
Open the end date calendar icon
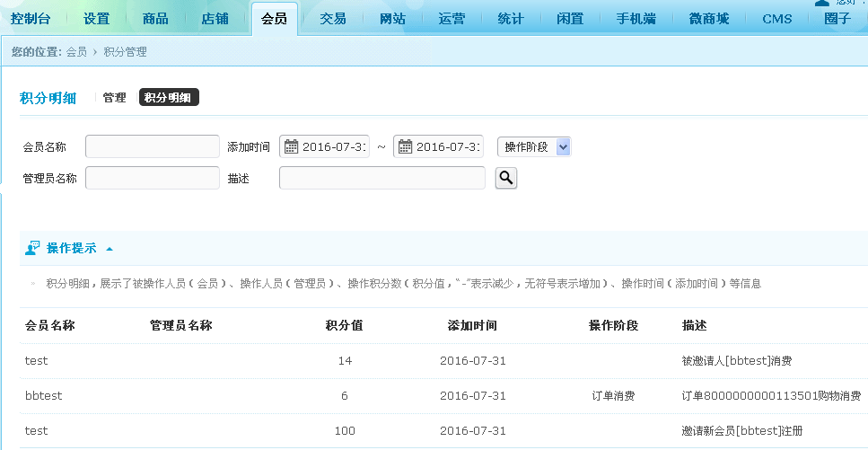[x=405, y=146]
